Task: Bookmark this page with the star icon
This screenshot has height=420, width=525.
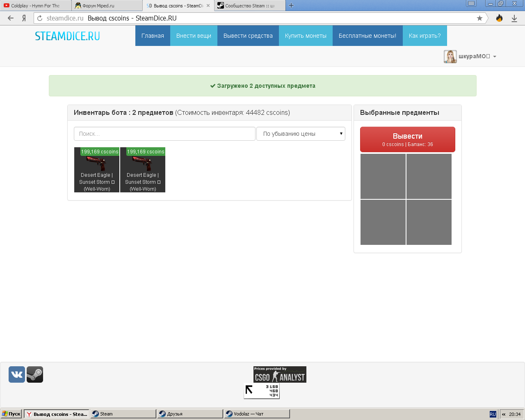Action: click(x=479, y=18)
